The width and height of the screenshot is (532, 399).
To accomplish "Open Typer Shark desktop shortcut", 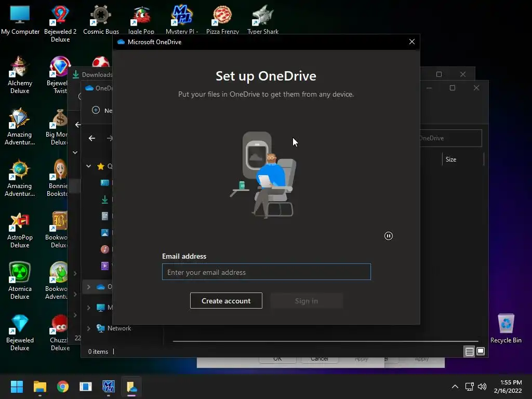I will pos(262,20).
